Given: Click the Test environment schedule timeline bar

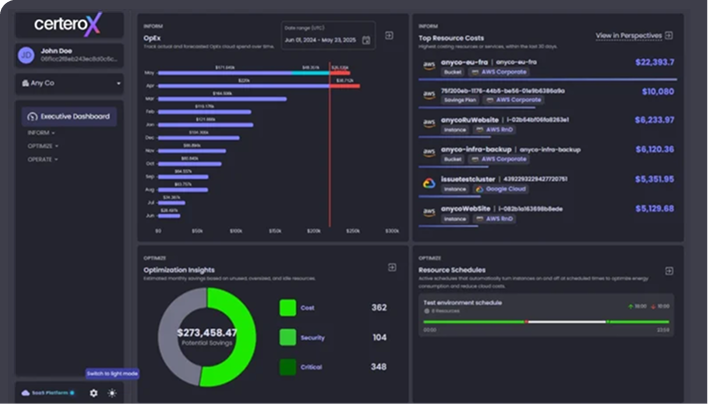Looking at the screenshot, I should point(546,322).
